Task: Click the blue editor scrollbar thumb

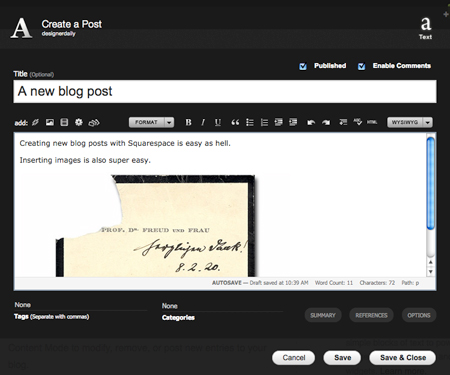Action: click(x=430, y=183)
